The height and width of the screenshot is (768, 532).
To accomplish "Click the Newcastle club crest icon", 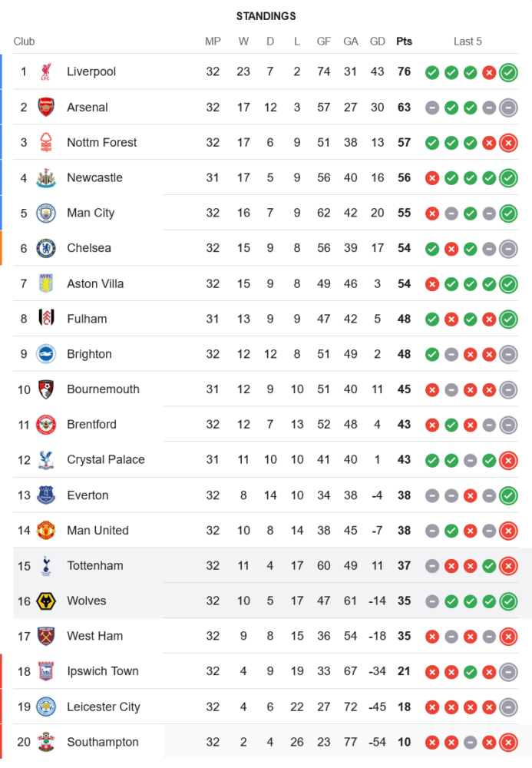I will tap(46, 178).
